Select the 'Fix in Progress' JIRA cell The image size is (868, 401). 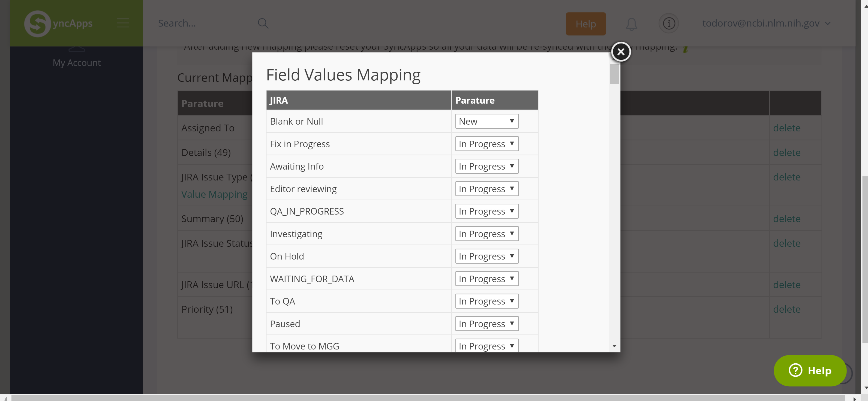[359, 144]
